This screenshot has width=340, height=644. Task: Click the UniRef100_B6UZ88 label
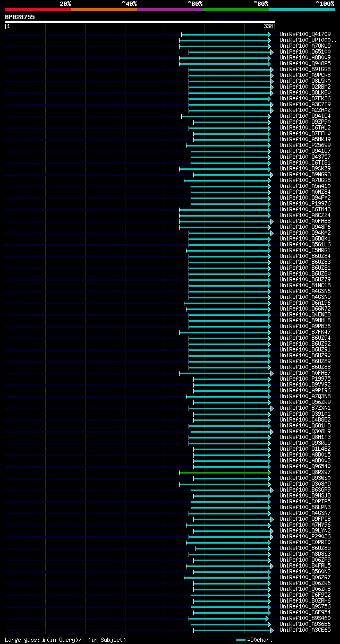[x=305, y=367]
